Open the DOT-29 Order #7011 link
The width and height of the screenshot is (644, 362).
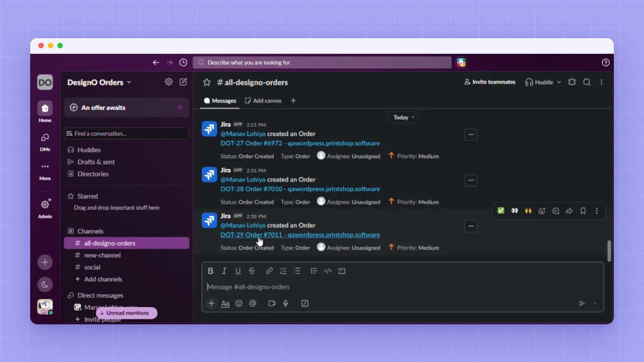(x=300, y=235)
